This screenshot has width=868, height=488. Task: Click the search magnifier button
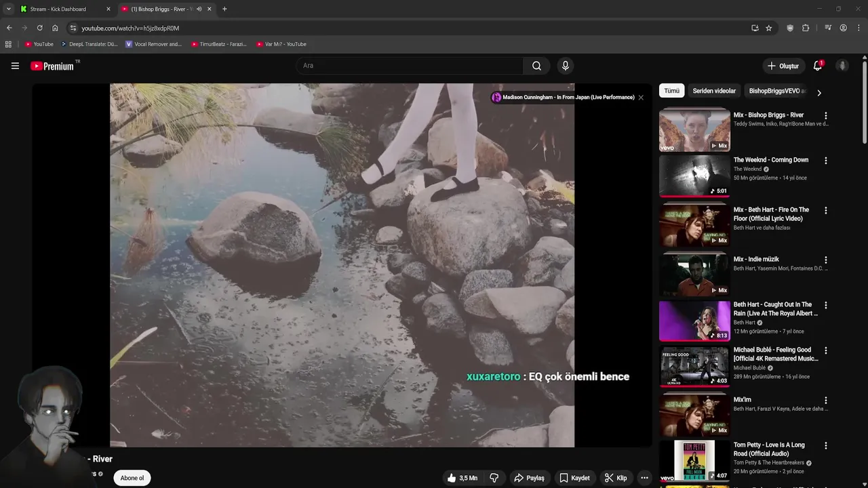(536, 66)
